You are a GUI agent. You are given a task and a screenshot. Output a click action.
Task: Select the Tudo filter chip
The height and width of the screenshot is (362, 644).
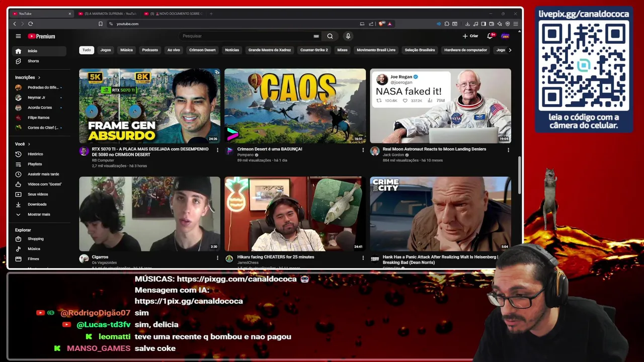point(87,50)
